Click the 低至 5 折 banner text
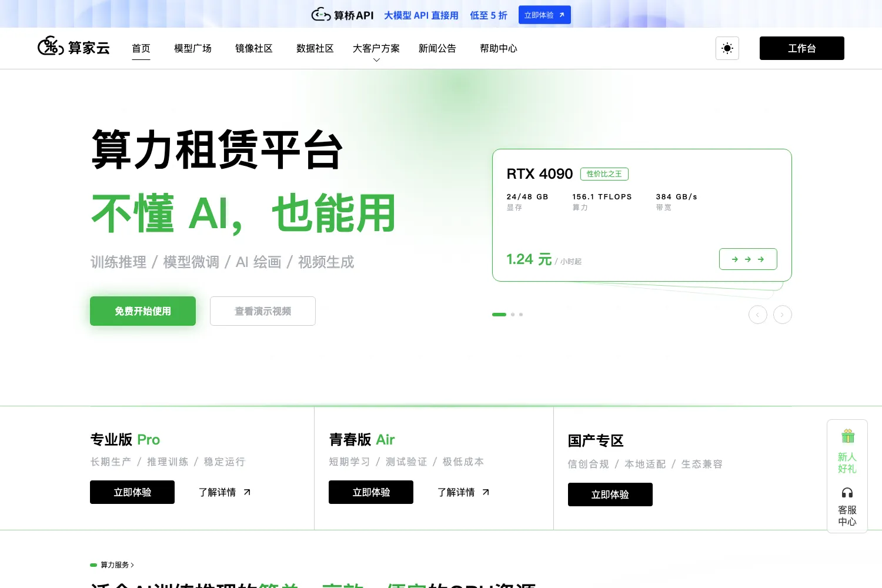 pos(489,15)
